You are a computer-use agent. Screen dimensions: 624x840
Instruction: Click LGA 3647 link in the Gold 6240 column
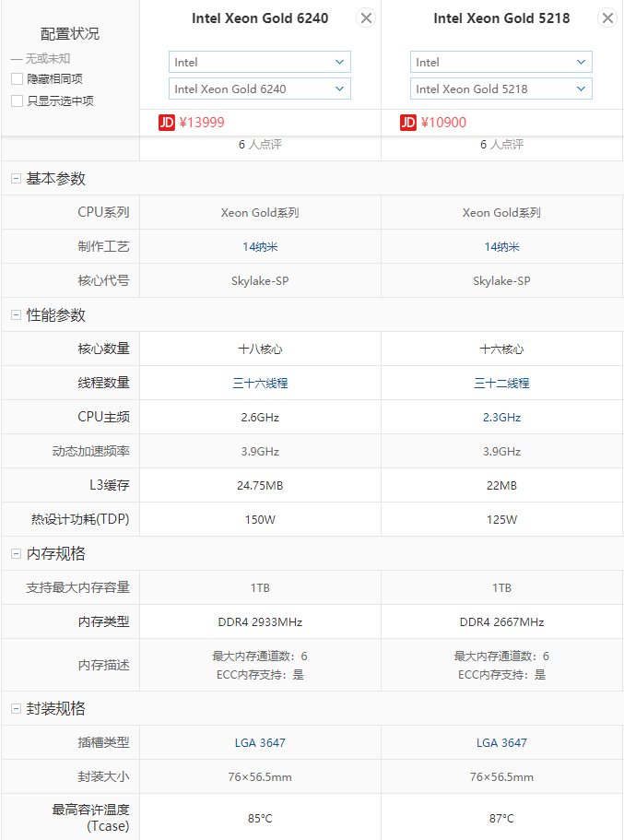[x=260, y=743]
